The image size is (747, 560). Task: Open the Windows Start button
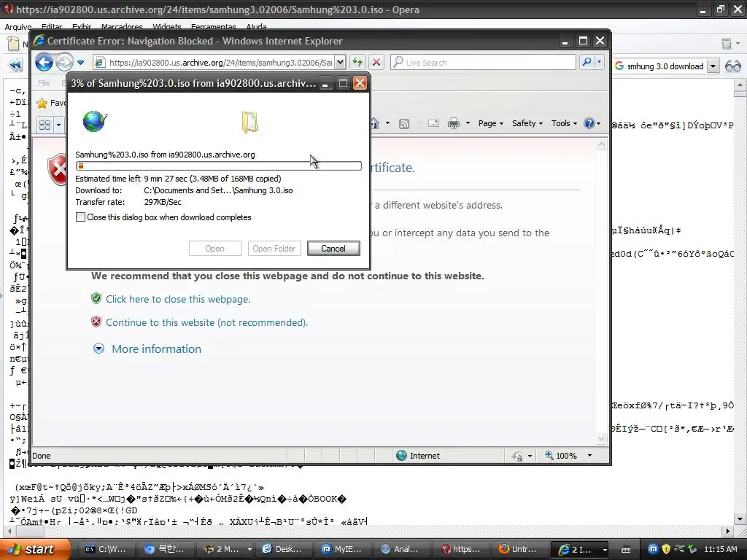pos(35,549)
